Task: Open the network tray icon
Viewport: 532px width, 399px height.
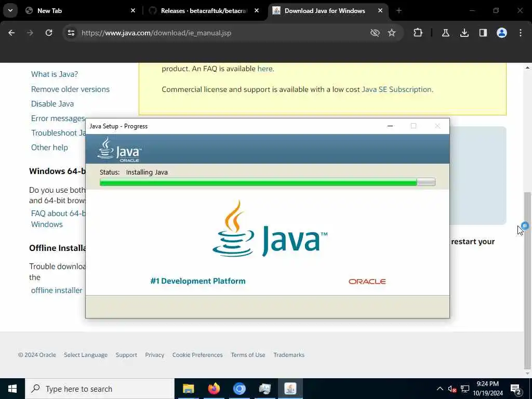Action: click(465, 389)
